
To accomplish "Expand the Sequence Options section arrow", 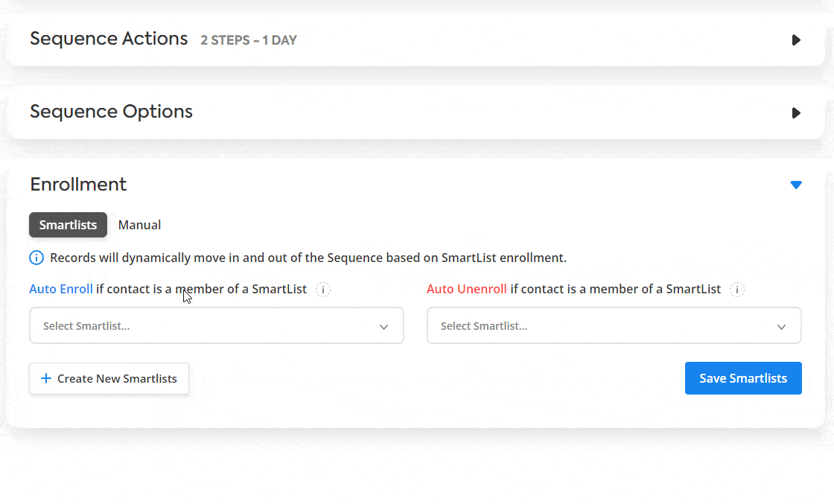I will pyautogui.click(x=796, y=112).
